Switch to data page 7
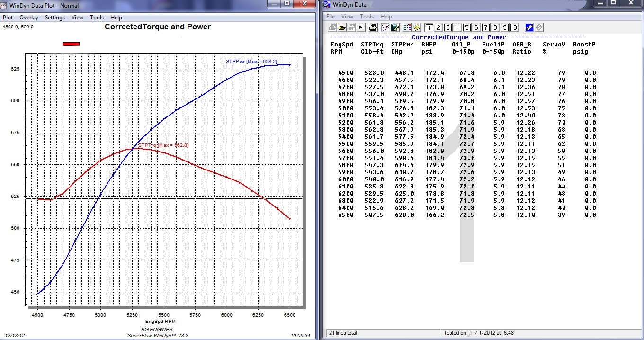This screenshot has width=644, height=340. pos(486,27)
